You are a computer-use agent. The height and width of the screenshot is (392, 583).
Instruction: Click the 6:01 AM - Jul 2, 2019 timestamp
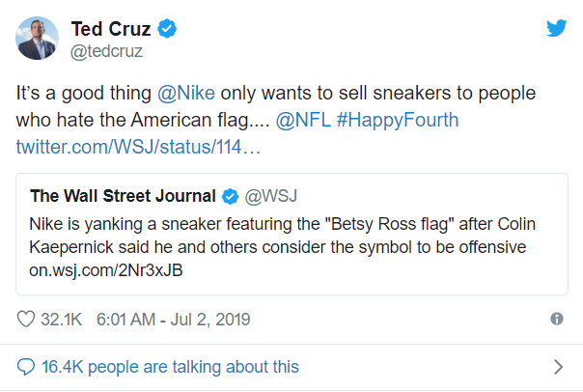[174, 320]
